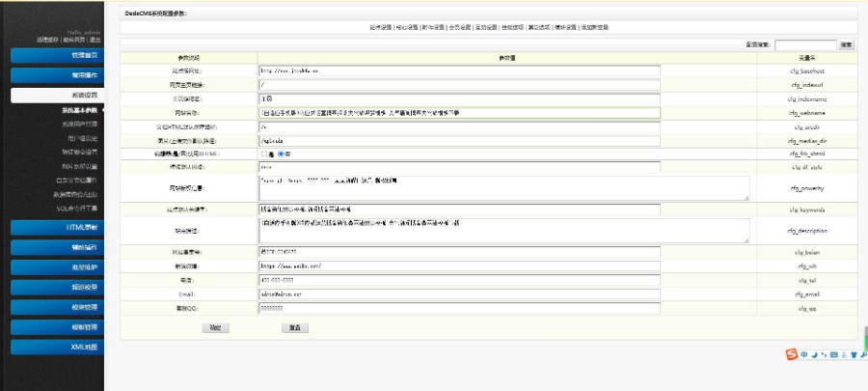Focus the cfg_indexurl value field
This screenshot has height=391, width=868.
click(459, 85)
